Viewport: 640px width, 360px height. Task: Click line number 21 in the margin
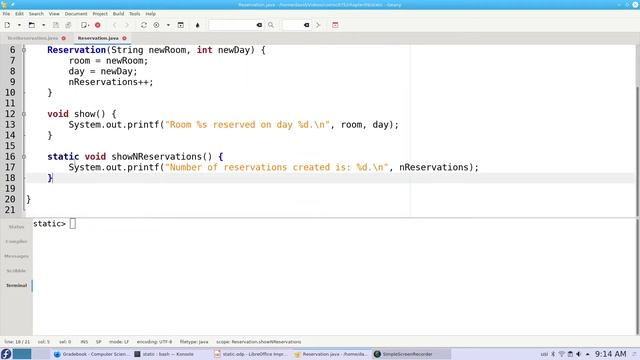pos(10,210)
